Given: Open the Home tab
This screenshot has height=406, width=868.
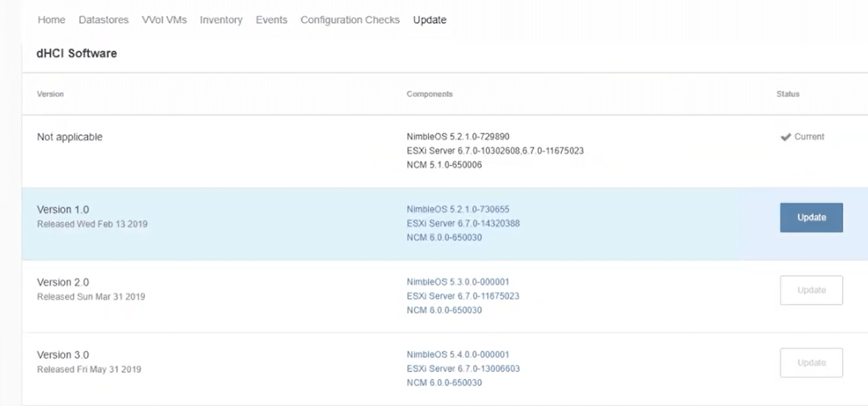Looking at the screenshot, I should [51, 20].
